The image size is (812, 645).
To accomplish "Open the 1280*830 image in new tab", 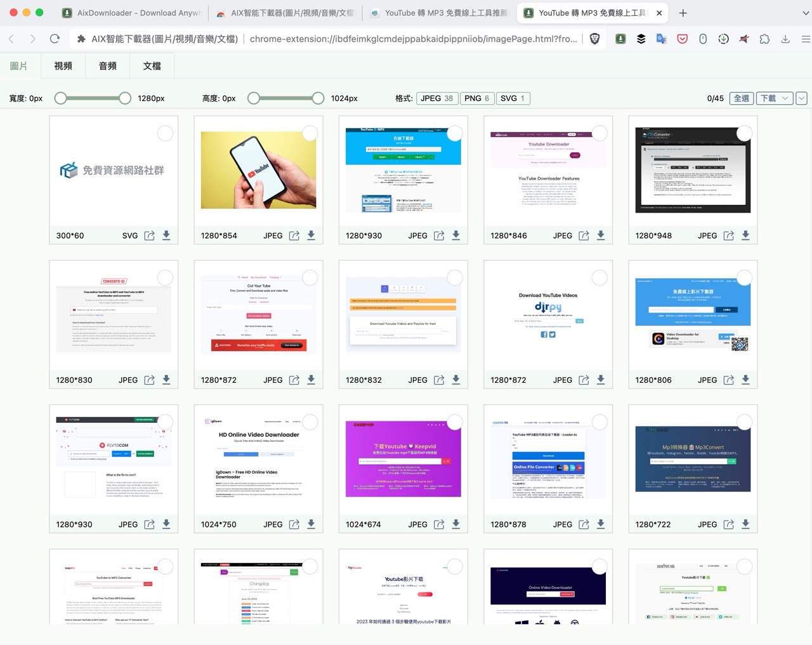I will 149,380.
